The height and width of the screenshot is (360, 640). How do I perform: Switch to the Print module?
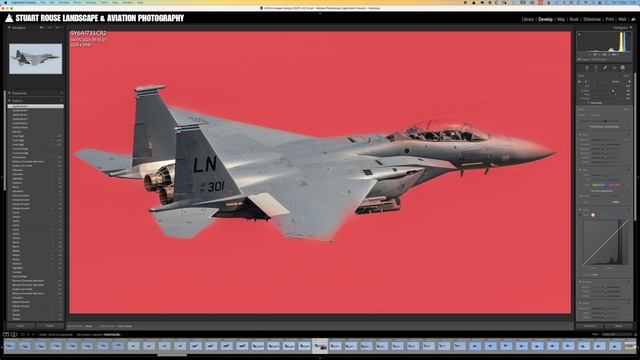[x=609, y=19]
